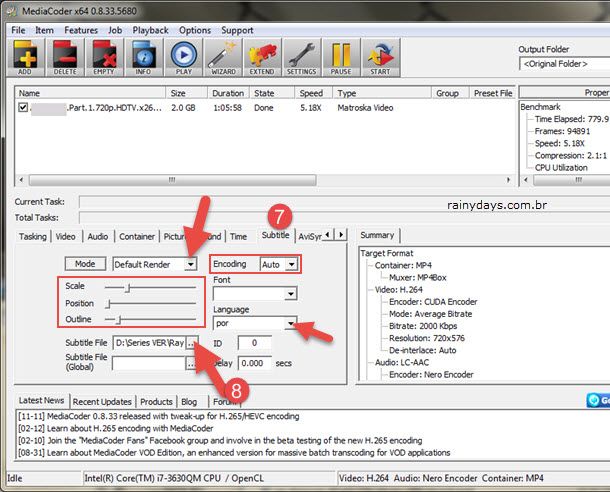This screenshot has width=610, height=492.
Task: Select the Video: H.264 tree node
Action: (x=399, y=289)
